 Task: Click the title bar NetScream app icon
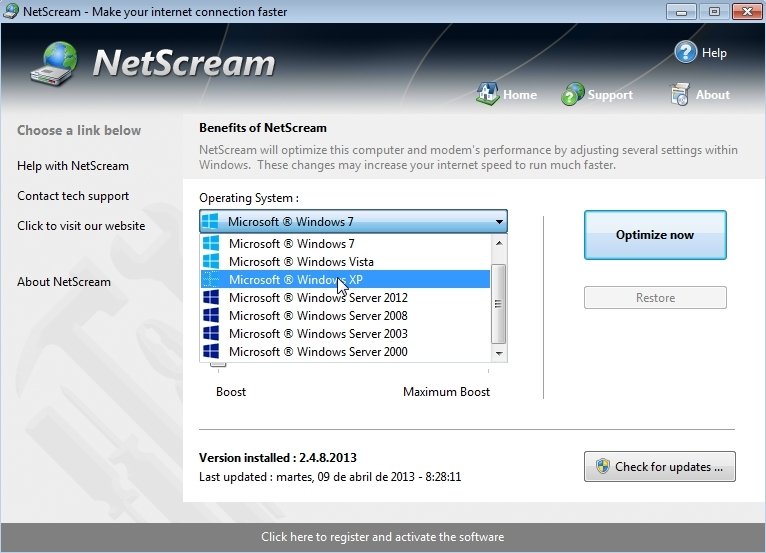point(11,11)
